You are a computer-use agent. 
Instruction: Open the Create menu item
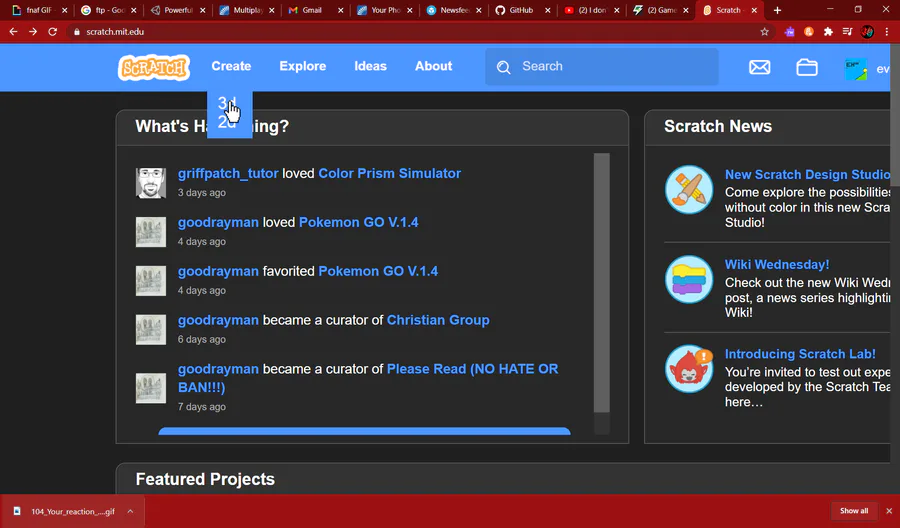pyautogui.click(x=231, y=66)
